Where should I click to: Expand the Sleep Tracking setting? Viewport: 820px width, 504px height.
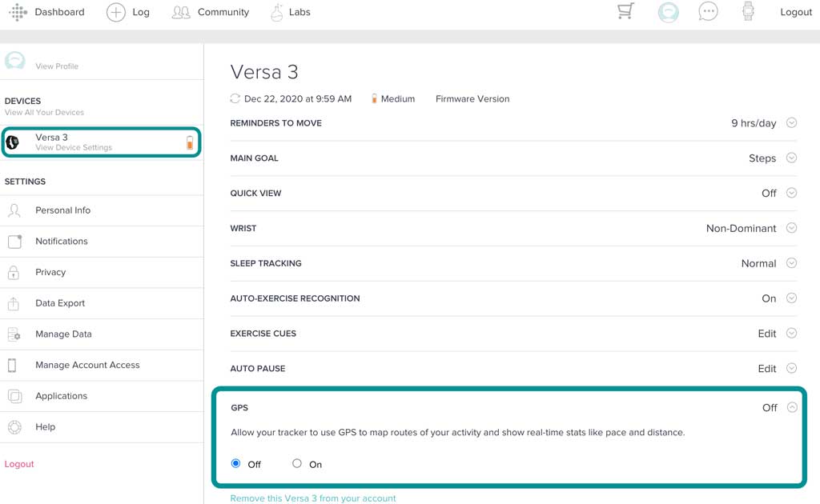pyautogui.click(x=791, y=263)
